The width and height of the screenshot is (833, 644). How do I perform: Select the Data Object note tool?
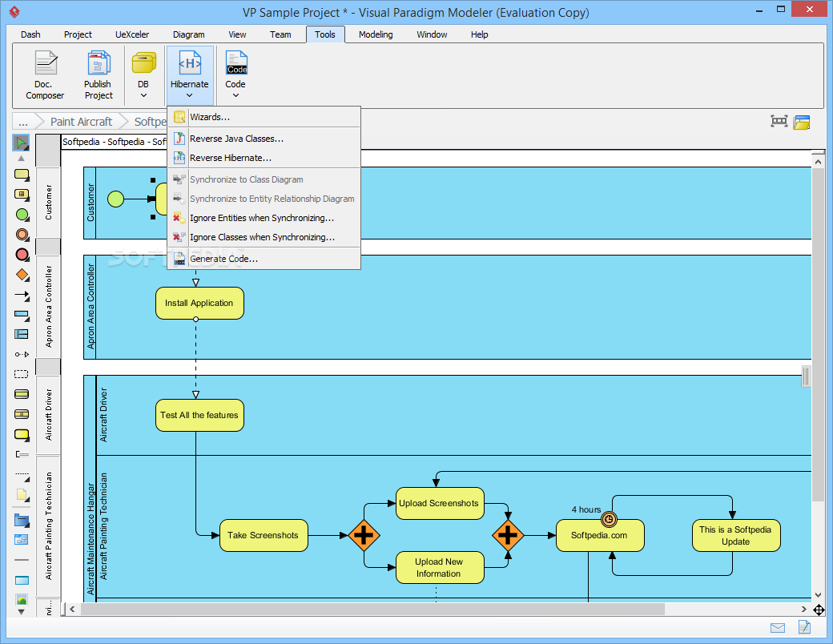click(22, 495)
